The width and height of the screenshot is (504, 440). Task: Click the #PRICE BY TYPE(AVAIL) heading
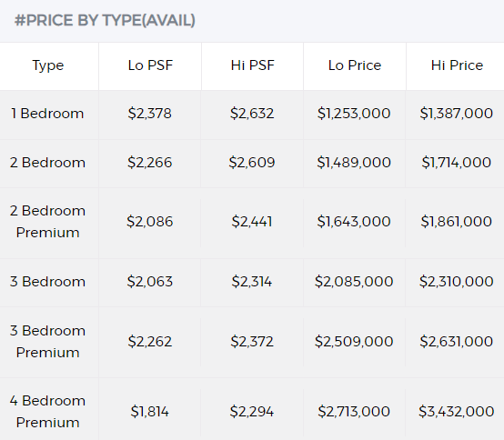click(x=105, y=20)
